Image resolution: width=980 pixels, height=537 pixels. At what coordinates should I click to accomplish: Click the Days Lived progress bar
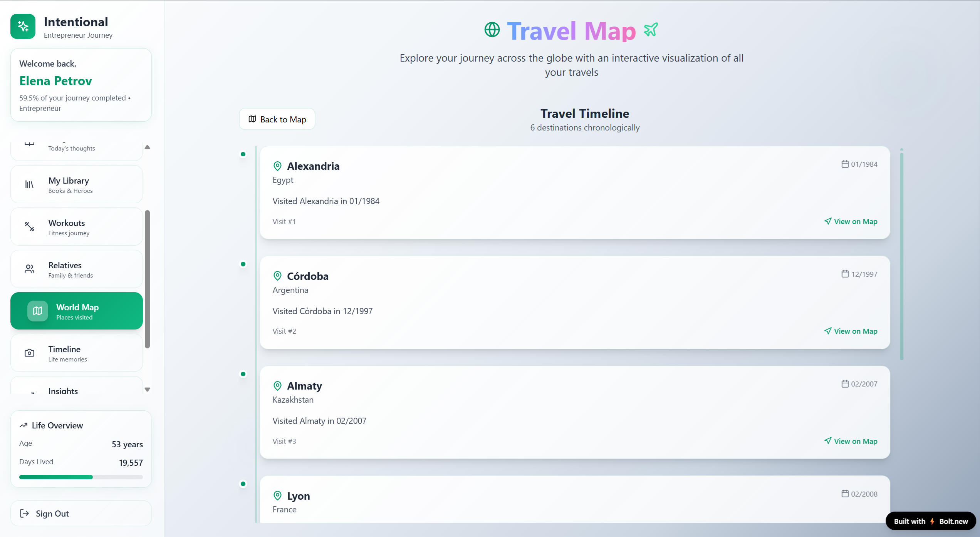click(81, 477)
